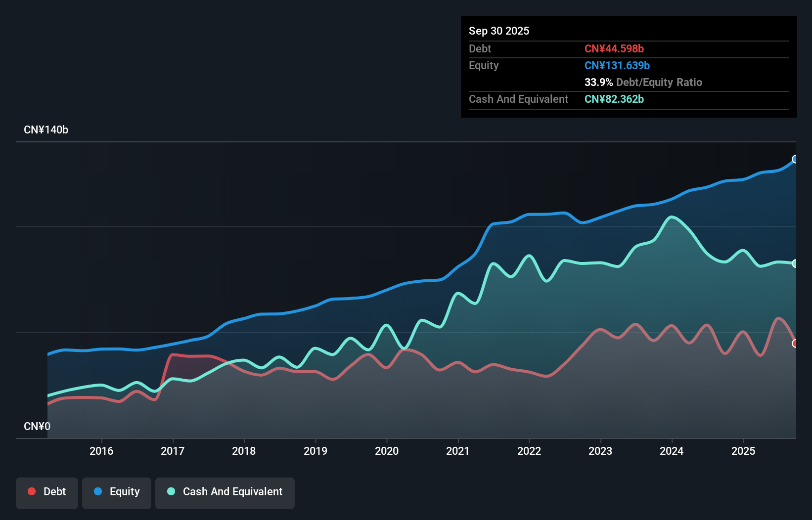Click the 2019 x-axis label

click(316, 451)
